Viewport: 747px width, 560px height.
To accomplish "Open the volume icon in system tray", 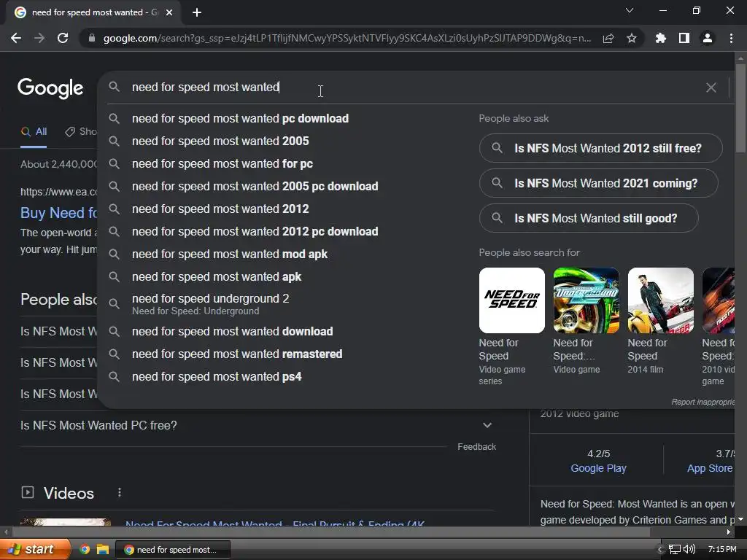I will (x=689, y=550).
